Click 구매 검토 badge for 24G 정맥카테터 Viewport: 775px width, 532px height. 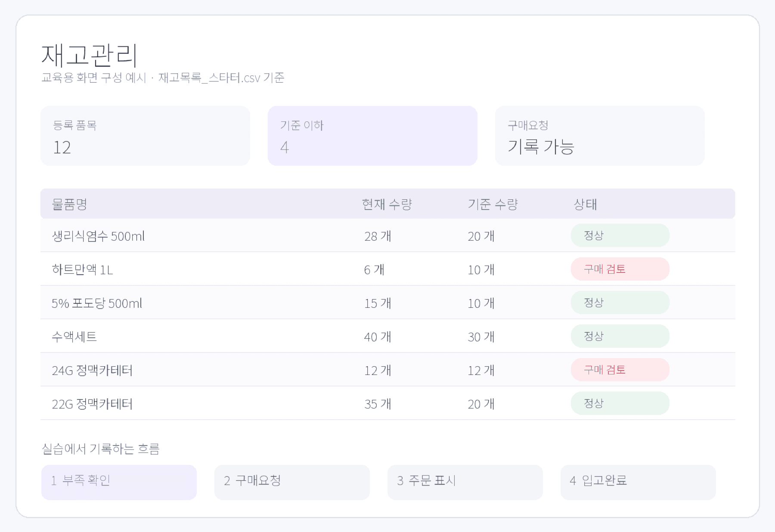point(620,370)
